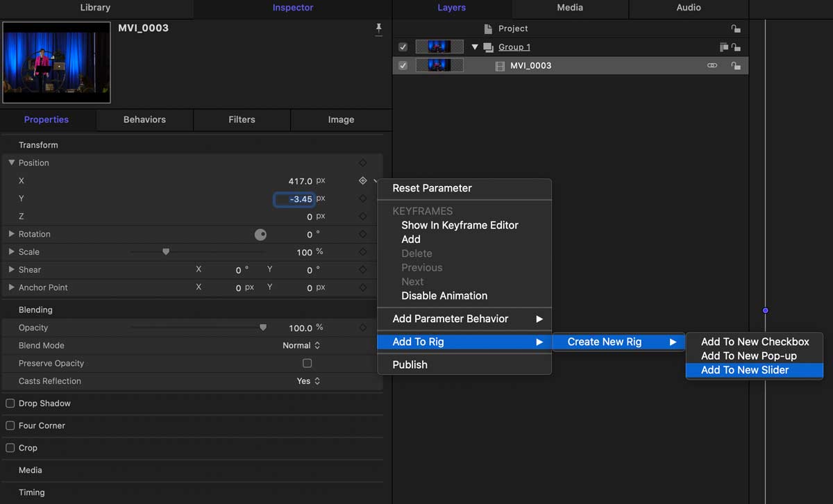Open X position animation menu arrow
The height and width of the screenshot is (504, 833).
pyautogui.click(x=376, y=181)
